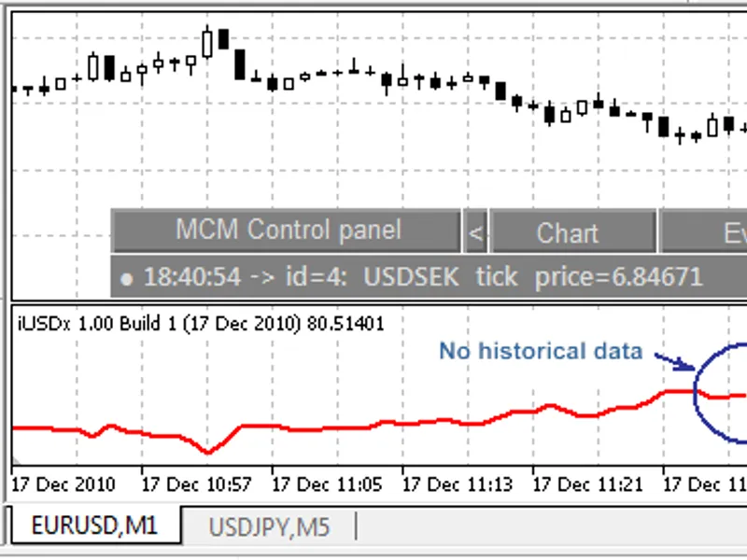Switch to the USDJPY,M5 chart tab
Viewport: 747px width, 560px height.
269,527
